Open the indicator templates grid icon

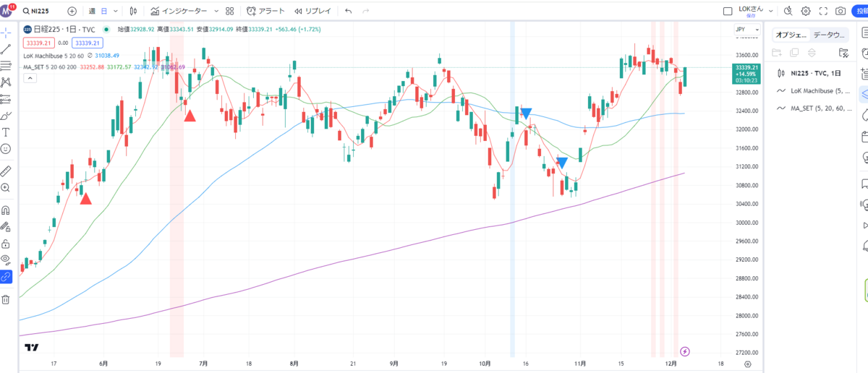(229, 12)
